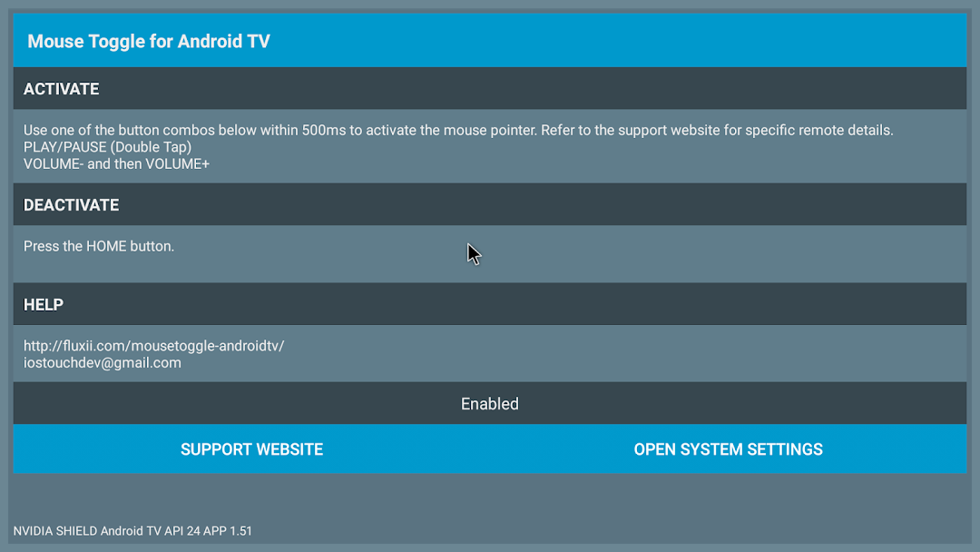The width and height of the screenshot is (980, 552).
Task: Click the VOLUME- and then VOLUME+ line
Action: point(116,163)
